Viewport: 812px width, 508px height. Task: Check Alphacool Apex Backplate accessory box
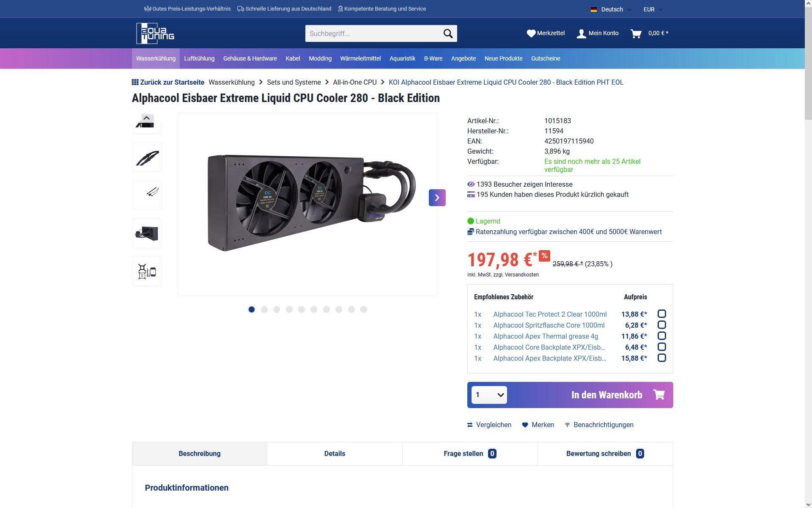[662, 358]
